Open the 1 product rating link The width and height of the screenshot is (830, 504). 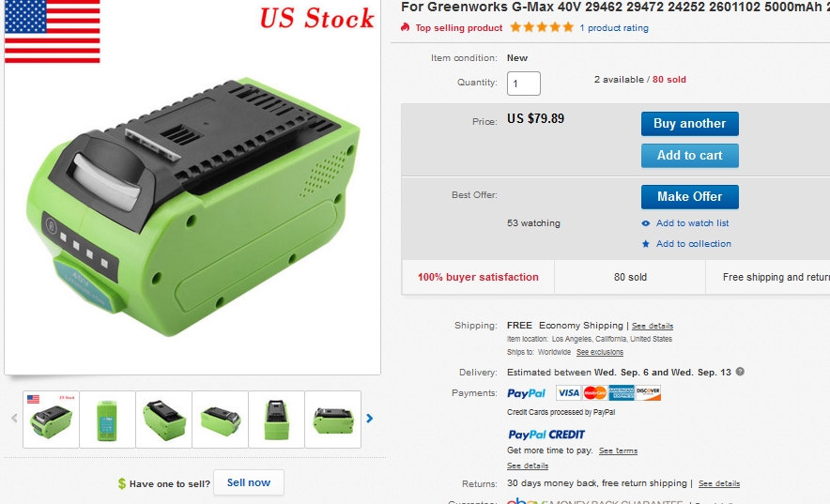(x=614, y=28)
